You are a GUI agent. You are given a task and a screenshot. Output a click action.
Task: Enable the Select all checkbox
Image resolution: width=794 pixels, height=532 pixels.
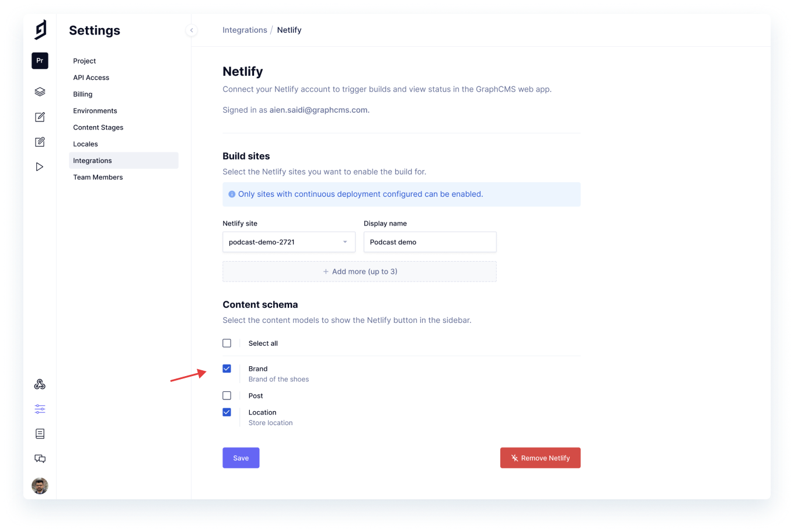227,343
